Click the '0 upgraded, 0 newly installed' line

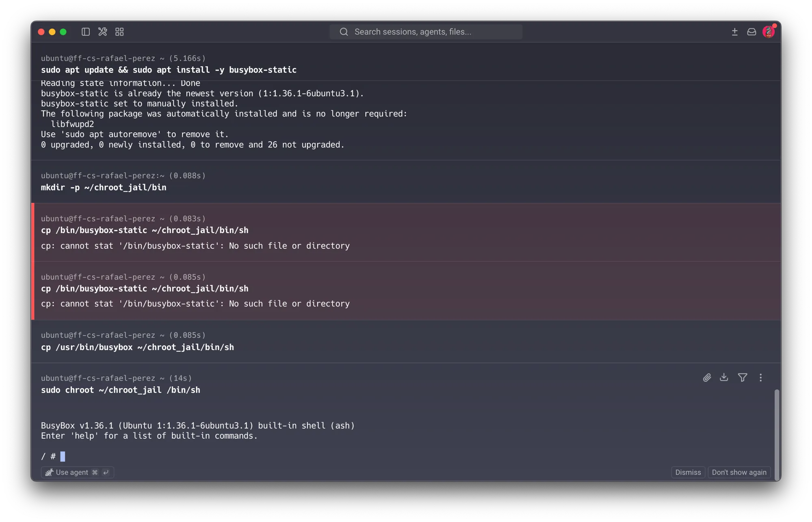[192, 145]
